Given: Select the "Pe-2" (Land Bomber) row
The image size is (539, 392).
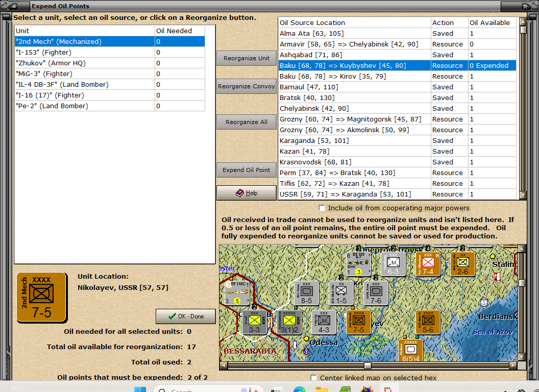Looking at the screenshot, I should coord(110,106).
